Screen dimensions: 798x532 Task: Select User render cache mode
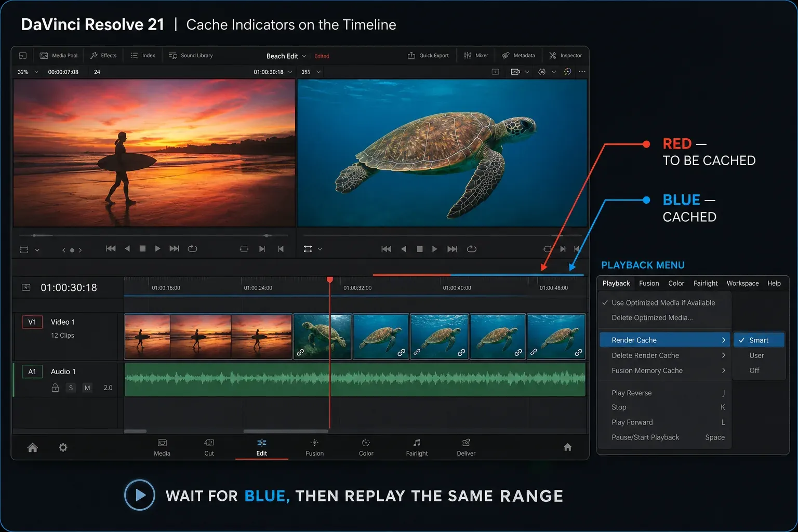click(x=759, y=355)
